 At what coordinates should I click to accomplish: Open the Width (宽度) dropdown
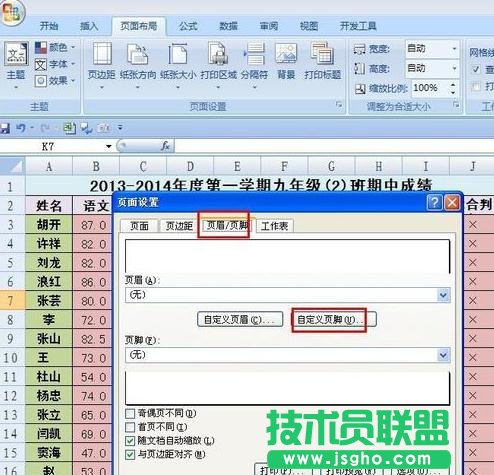pyautogui.click(x=454, y=49)
